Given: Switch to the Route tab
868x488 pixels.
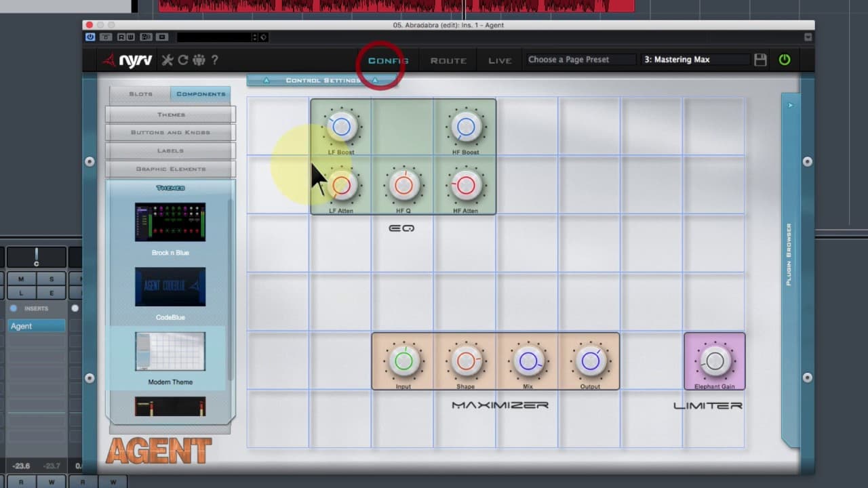Looking at the screenshot, I should [x=448, y=60].
